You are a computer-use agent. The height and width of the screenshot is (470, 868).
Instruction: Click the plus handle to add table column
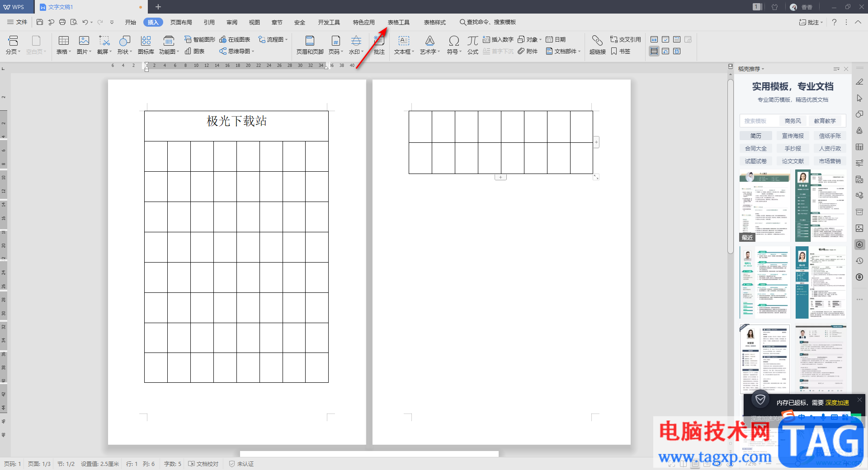click(596, 142)
